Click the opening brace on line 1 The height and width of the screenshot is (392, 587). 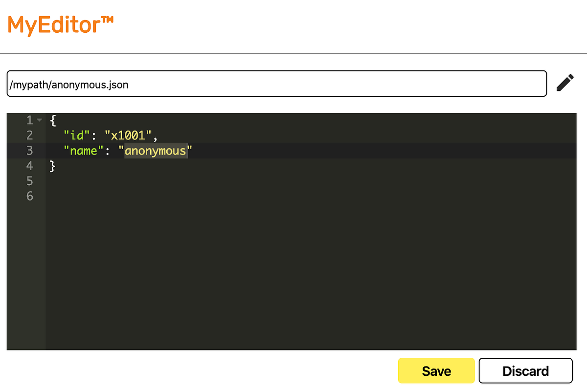tap(51, 120)
